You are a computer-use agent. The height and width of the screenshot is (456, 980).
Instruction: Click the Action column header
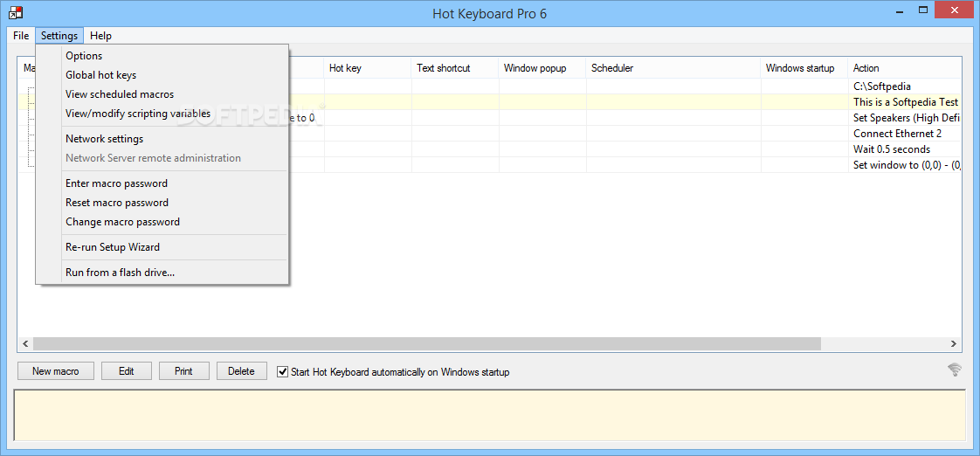[904, 68]
